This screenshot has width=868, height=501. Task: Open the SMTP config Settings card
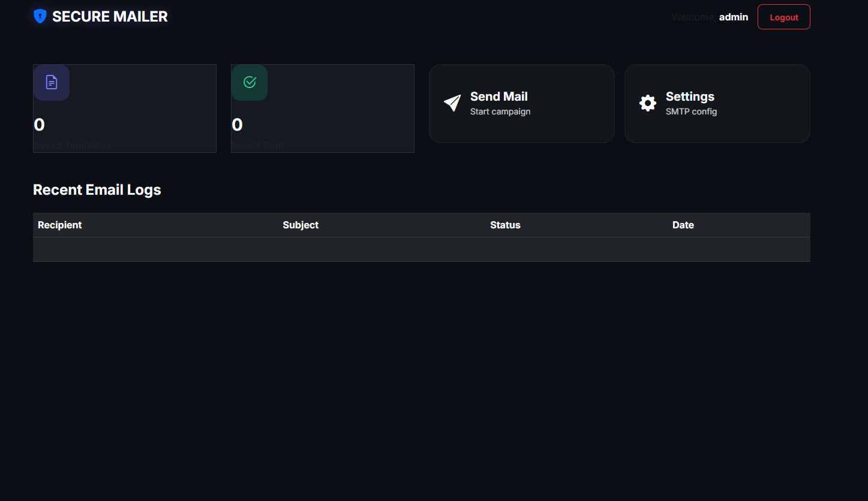[717, 103]
